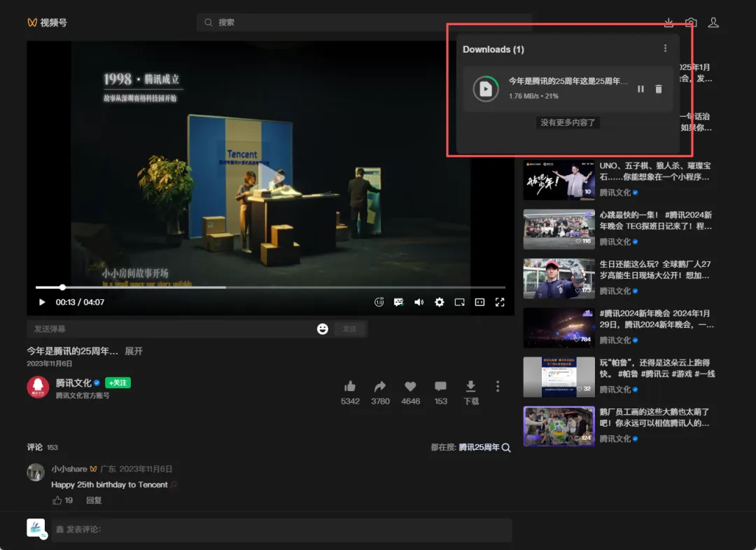Open video settings gear
This screenshot has width=756, height=550.
(439, 302)
